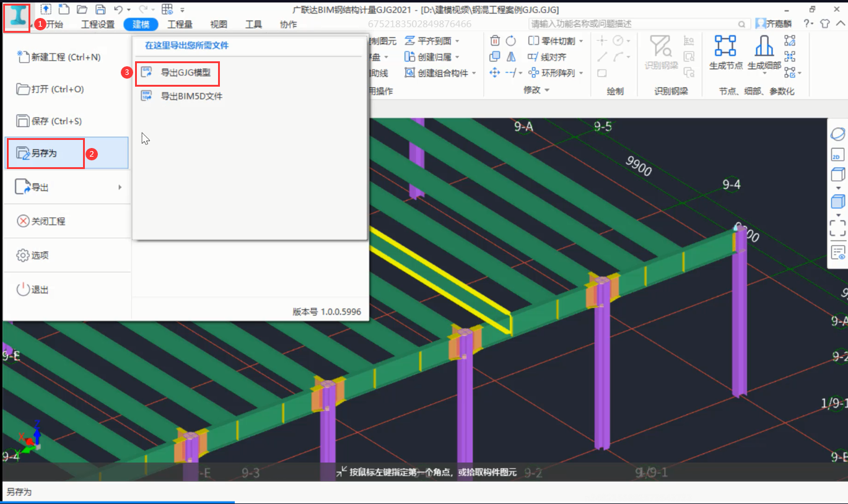Viewport: 848px width, 504px height.
Task: Open the 环形阵列 dropdown arrow
Action: [580, 74]
